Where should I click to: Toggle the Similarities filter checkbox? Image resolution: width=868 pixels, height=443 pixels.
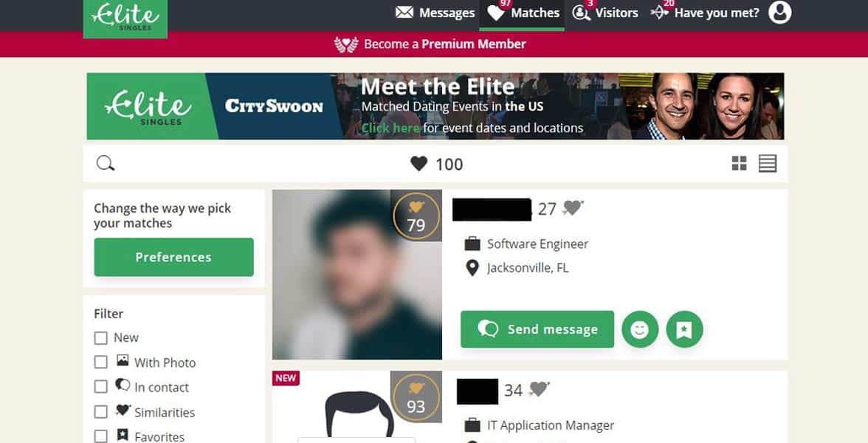click(x=100, y=411)
